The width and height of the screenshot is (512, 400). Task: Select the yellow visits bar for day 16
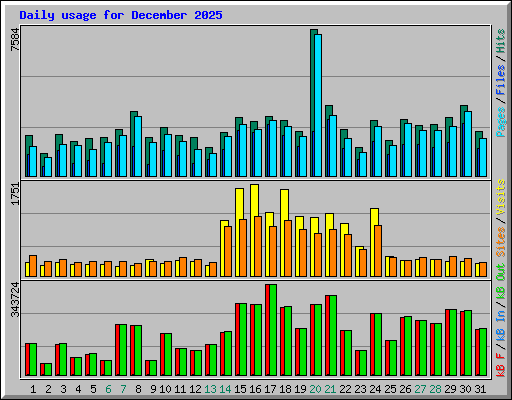click(x=253, y=230)
